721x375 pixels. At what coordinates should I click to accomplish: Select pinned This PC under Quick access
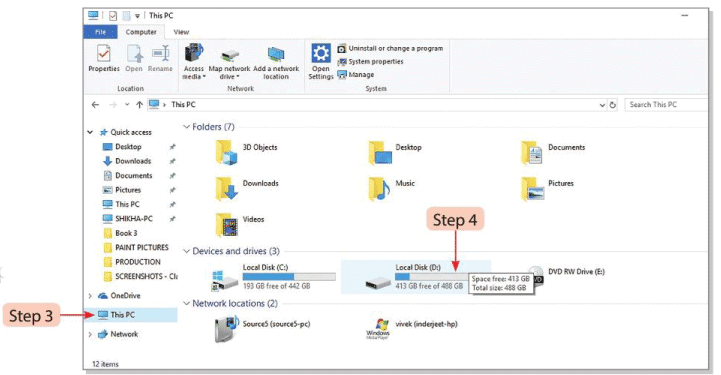[127, 204]
